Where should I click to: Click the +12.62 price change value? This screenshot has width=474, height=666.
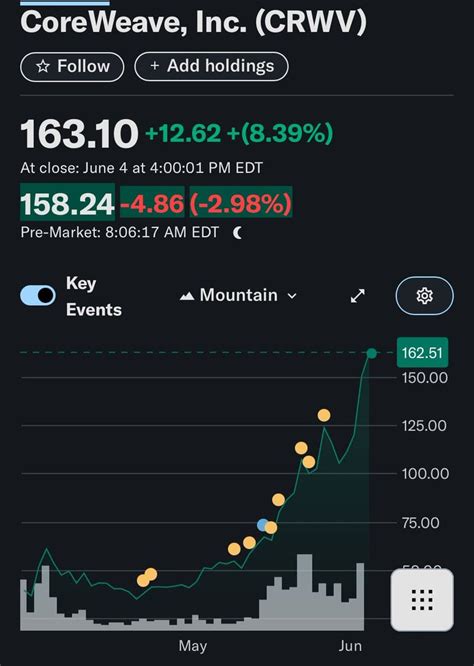183,133
